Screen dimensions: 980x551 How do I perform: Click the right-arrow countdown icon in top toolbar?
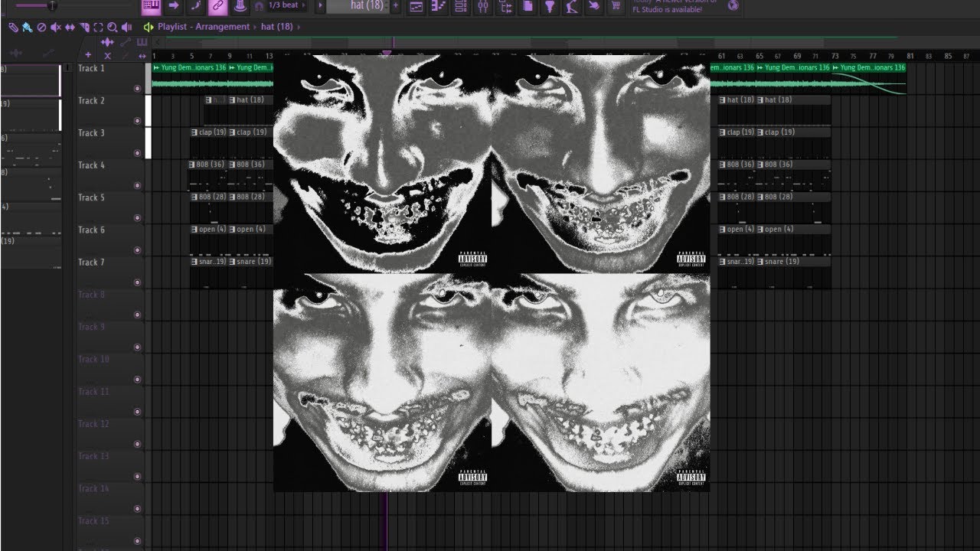[x=173, y=6]
